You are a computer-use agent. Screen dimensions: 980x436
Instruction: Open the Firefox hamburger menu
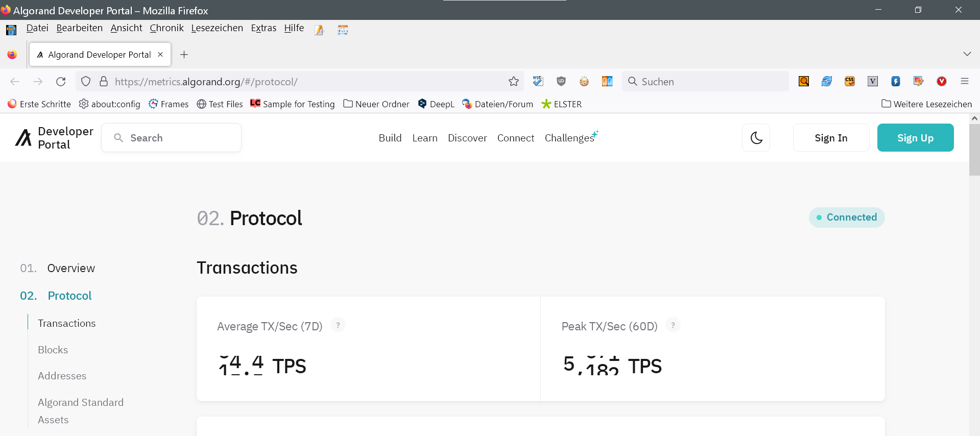pyautogui.click(x=964, y=82)
